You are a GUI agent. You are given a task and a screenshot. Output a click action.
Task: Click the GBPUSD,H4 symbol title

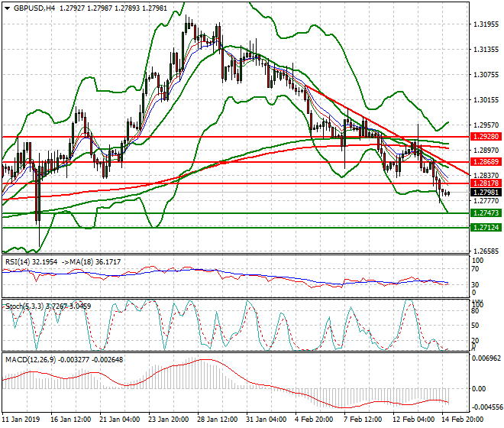34,8
